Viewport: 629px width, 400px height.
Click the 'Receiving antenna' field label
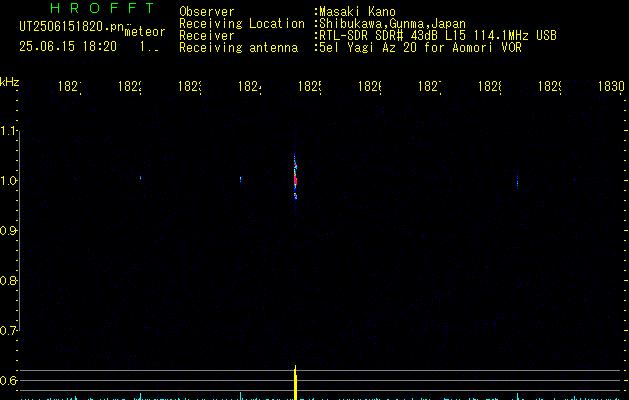point(238,48)
